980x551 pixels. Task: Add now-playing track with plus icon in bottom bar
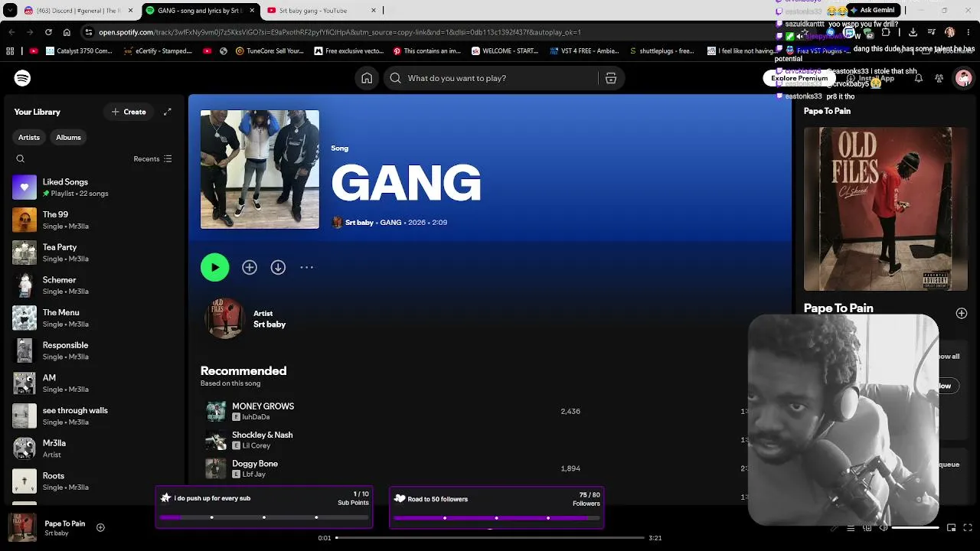point(100,527)
